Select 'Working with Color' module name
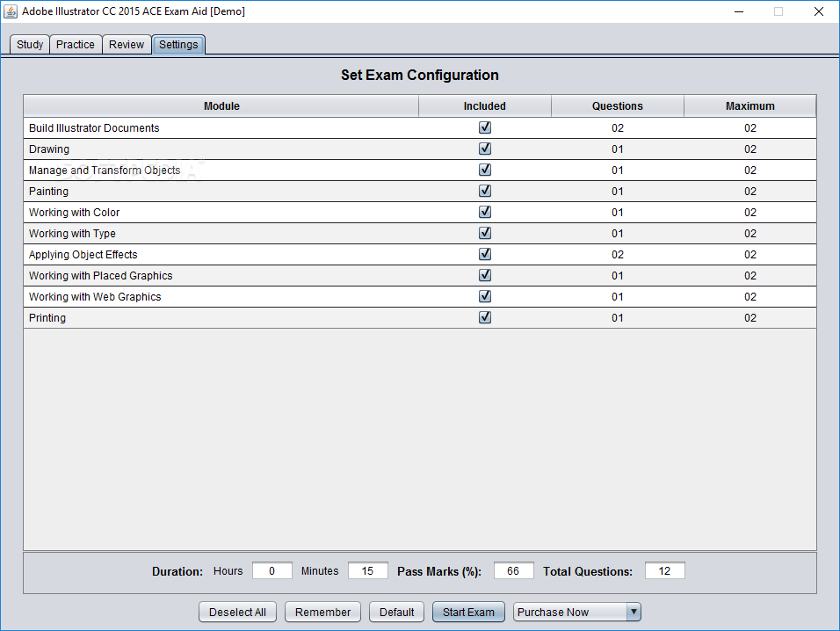840x631 pixels. [74, 212]
